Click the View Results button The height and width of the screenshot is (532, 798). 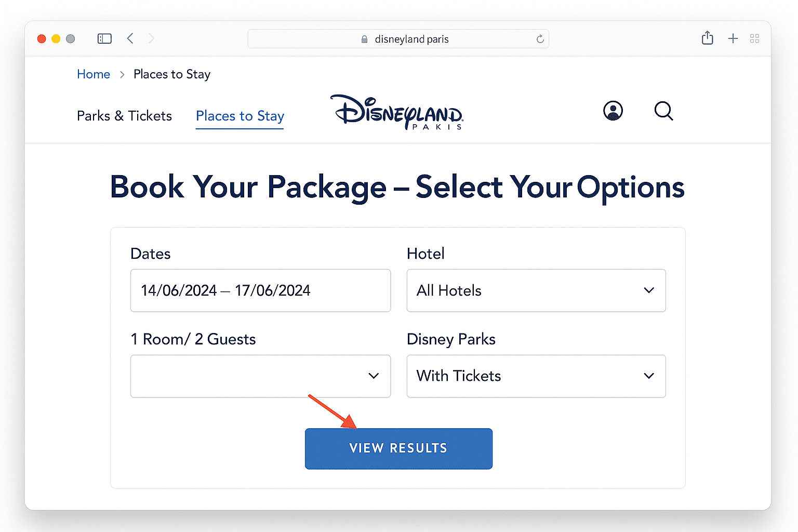pyautogui.click(x=398, y=448)
